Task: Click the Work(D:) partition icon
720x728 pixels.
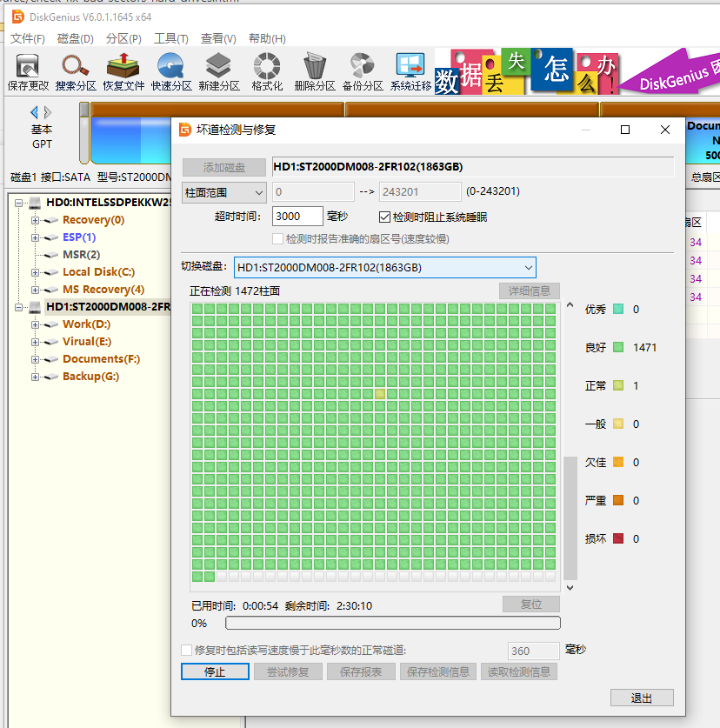Action: point(51,324)
